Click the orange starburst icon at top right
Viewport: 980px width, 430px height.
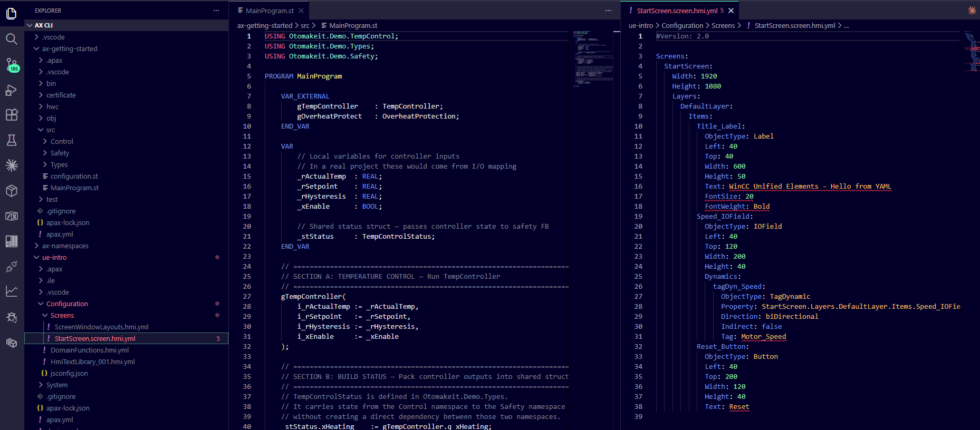point(972,11)
